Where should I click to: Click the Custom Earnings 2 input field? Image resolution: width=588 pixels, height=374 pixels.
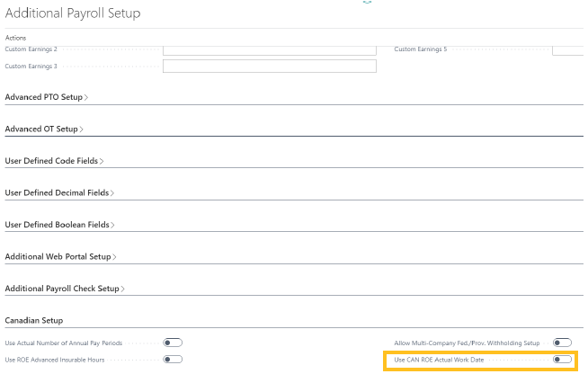269,50
